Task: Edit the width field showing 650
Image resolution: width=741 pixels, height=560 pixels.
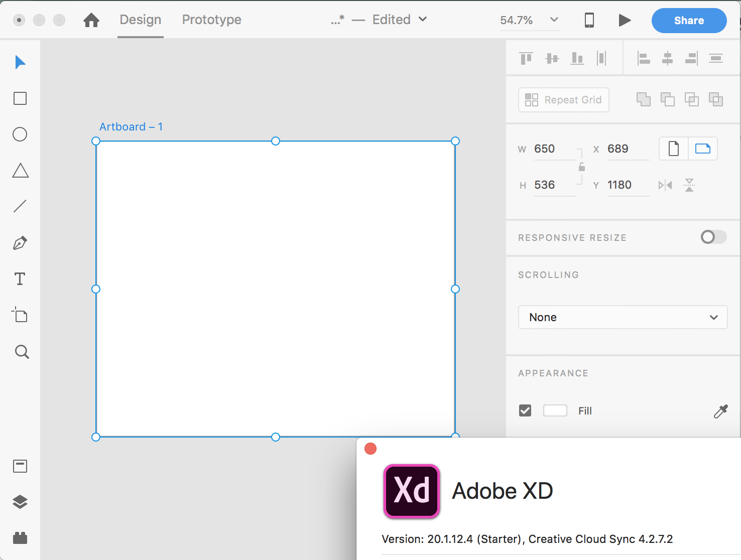Action: click(555, 149)
